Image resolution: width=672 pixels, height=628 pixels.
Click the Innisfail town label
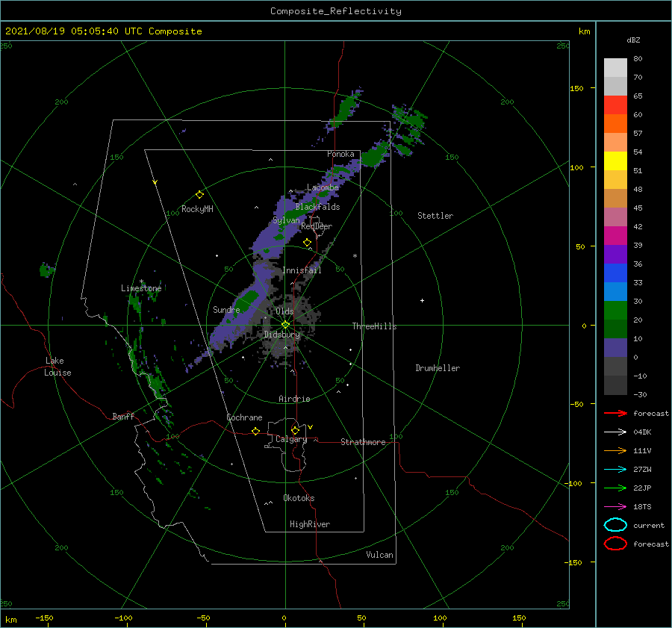click(302, 270)
